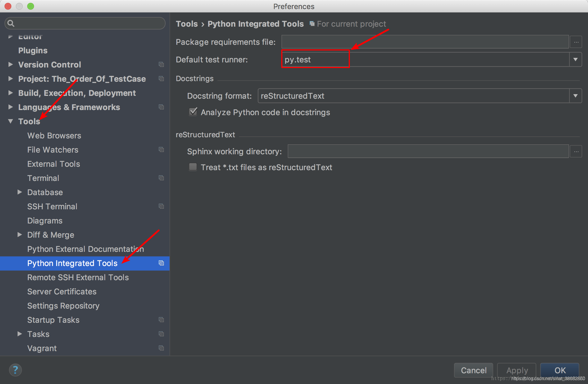Click project-level icon beside Version Control
Image resolution: width=588 pixels, height=384 pixels.
161,65
